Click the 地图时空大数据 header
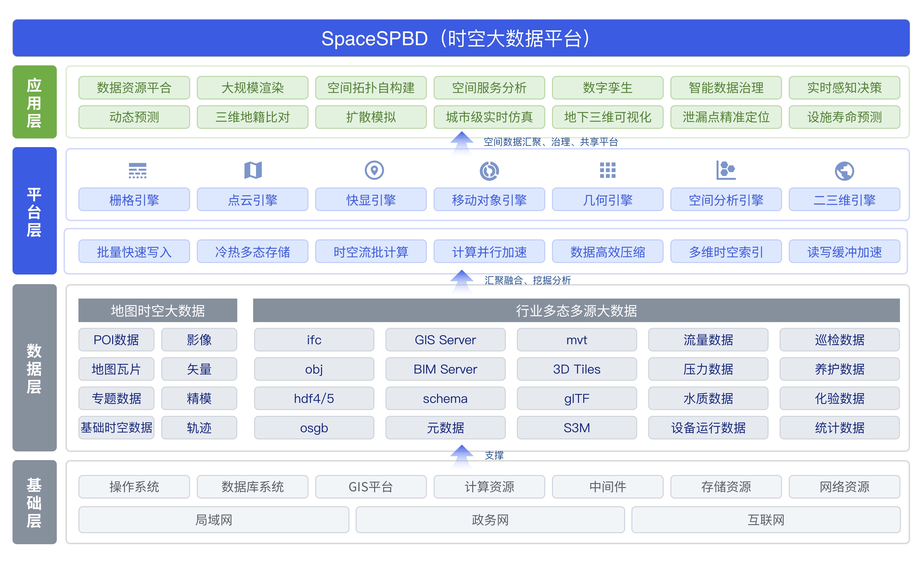The image size is (924, 562). [158, 311]
